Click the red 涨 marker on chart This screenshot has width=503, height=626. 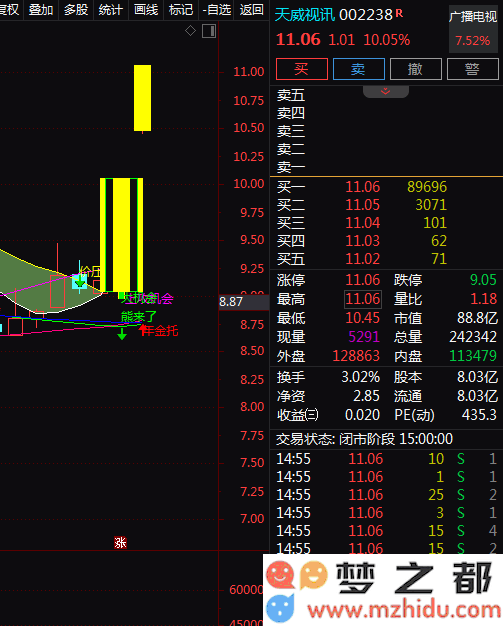120,542
